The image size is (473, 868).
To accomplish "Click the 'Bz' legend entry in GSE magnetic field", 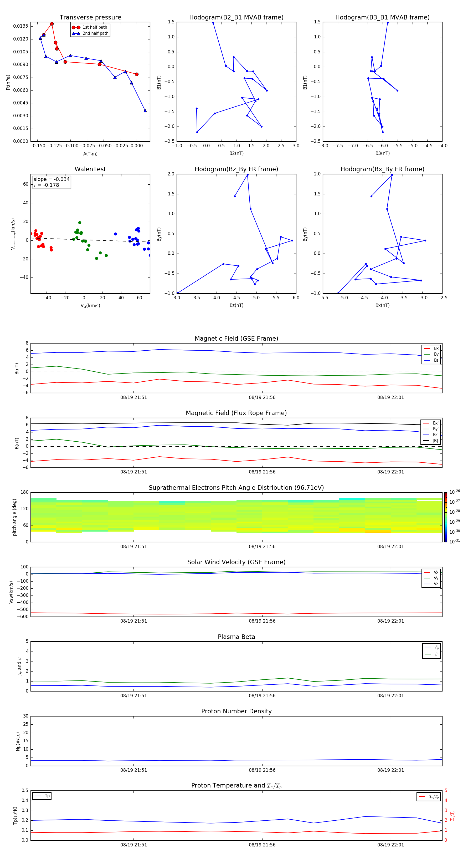I will (x=431, y=360).
